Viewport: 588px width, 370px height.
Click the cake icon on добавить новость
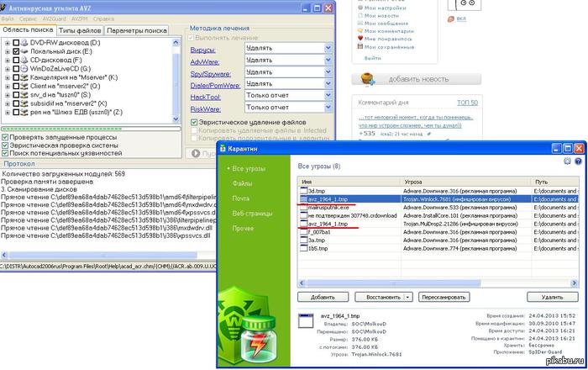tap(367, 78)
